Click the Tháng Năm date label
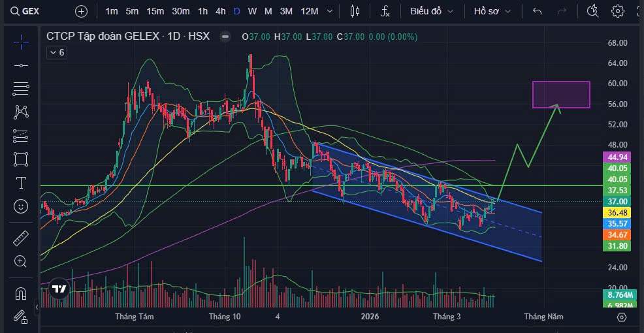The image size is (644, 333). pyautogui.click(x=544, y=317)
